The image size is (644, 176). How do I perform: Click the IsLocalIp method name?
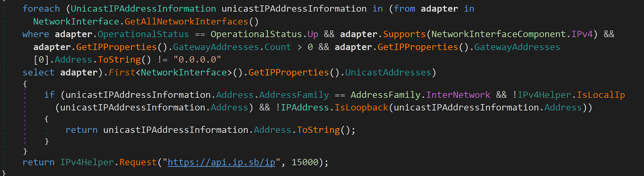tap(601, 95)
